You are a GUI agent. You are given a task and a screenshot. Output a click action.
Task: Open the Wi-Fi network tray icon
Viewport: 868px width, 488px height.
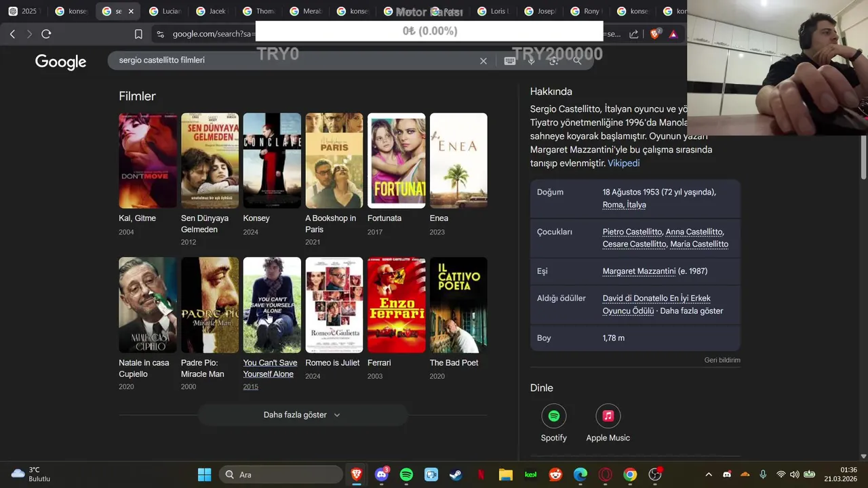click(781, 474)
